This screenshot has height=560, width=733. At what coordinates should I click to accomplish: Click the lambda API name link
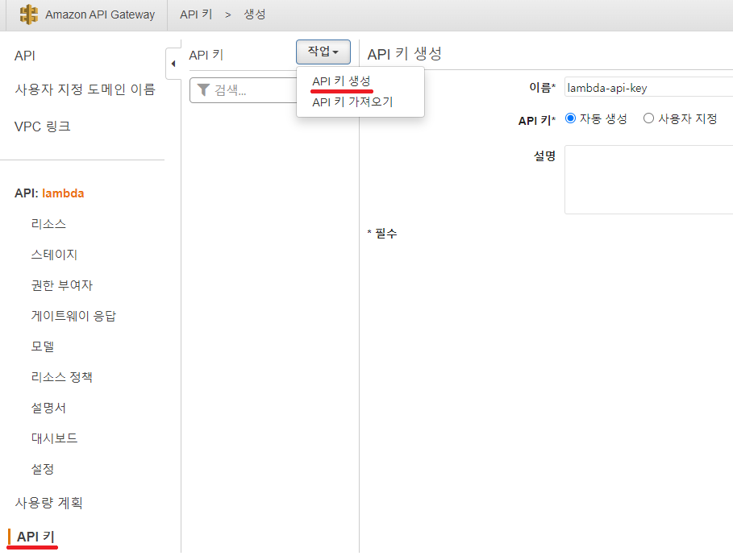coord(63,193)
